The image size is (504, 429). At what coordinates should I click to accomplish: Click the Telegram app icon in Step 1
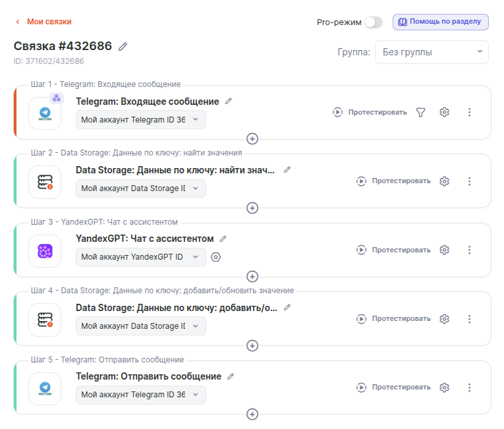[x=45, y=113]
